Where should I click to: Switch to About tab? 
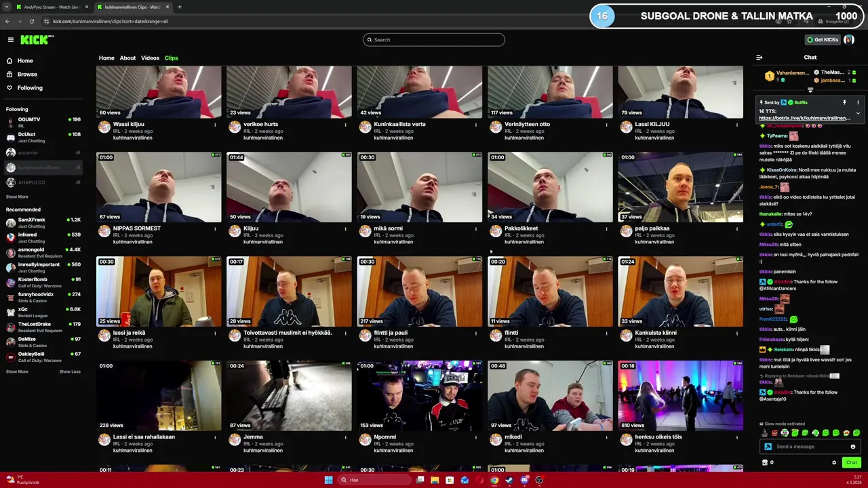[x=127, y=58]
